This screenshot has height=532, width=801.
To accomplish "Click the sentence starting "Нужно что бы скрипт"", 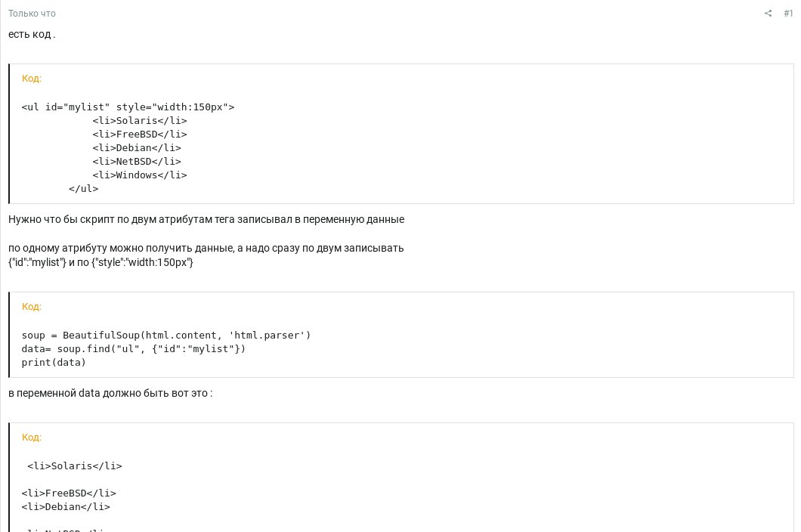I will coord(206,219).
